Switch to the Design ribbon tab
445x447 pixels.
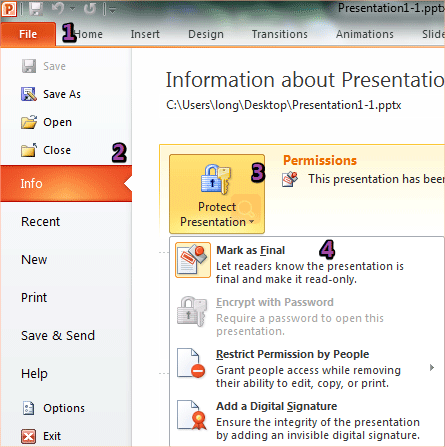[x=206, y=34]
